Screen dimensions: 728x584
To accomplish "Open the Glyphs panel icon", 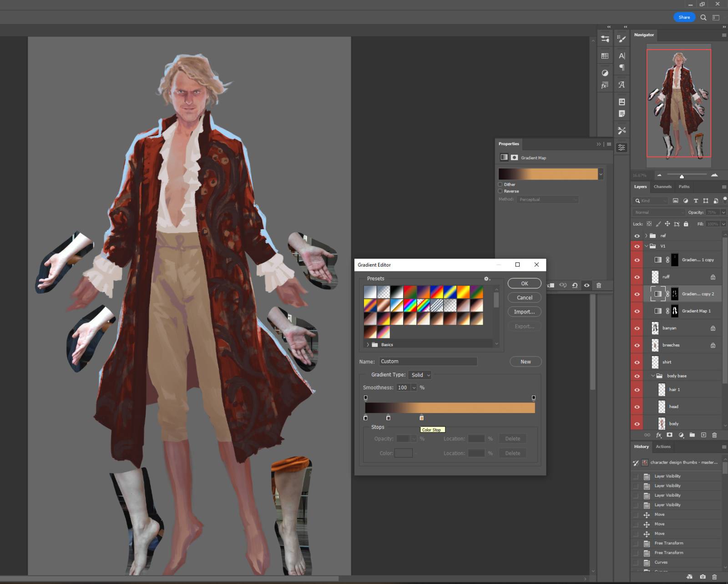I will click(x=622, y=85).
